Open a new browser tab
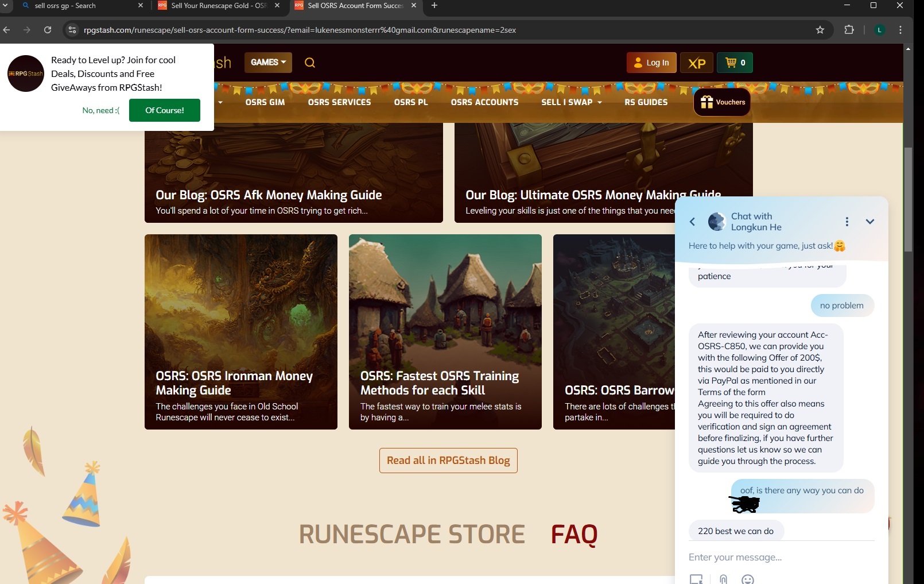Image resolution: width=924 pixels, height=584 pixels. (x=434, y=5)
